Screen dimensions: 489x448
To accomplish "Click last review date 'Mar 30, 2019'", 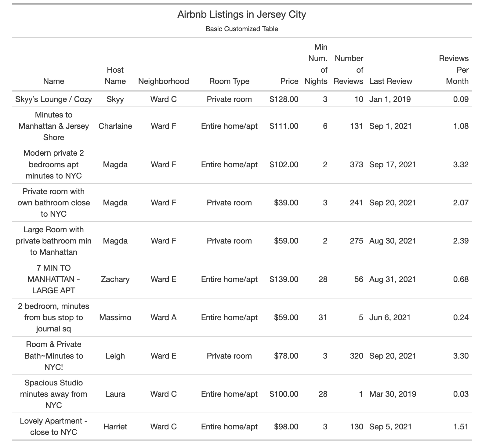I will pyautogui.click(x=393, y=394).
